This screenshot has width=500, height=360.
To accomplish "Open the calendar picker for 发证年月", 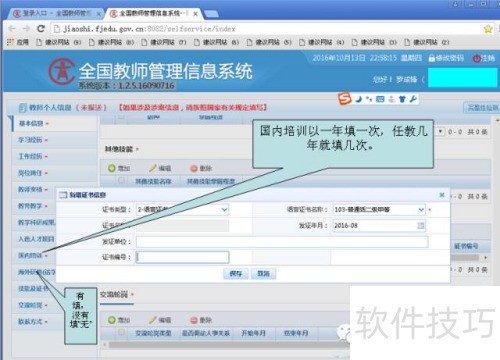I will (x=421, y=226).
